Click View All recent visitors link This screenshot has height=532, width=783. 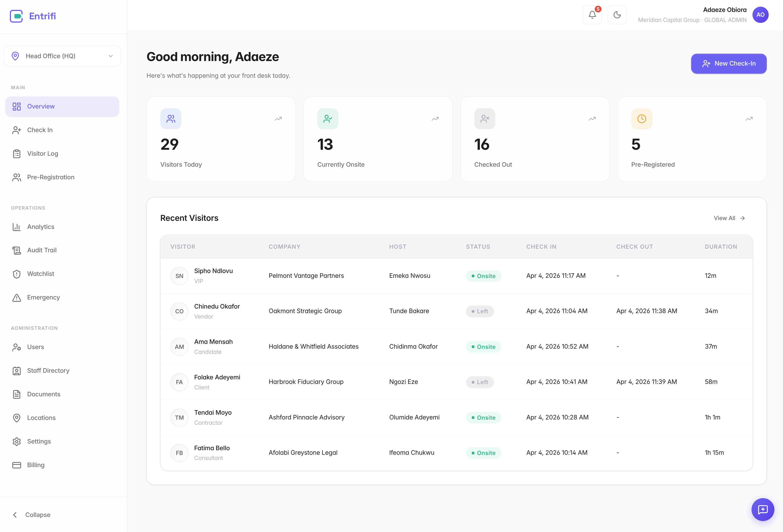[x=729, y=218]
